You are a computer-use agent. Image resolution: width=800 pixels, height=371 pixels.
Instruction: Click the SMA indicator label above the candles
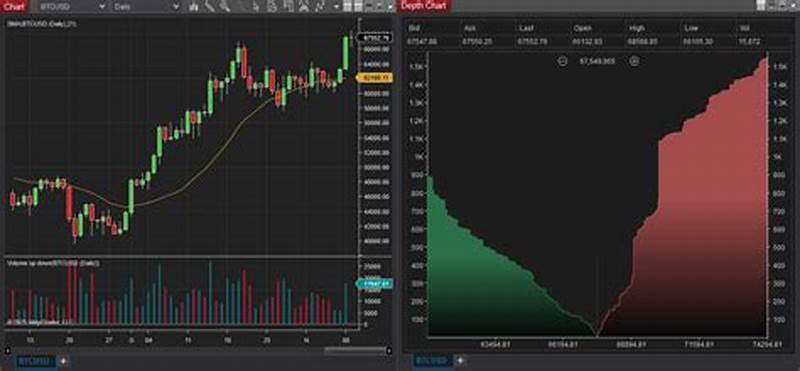(42, 23)
